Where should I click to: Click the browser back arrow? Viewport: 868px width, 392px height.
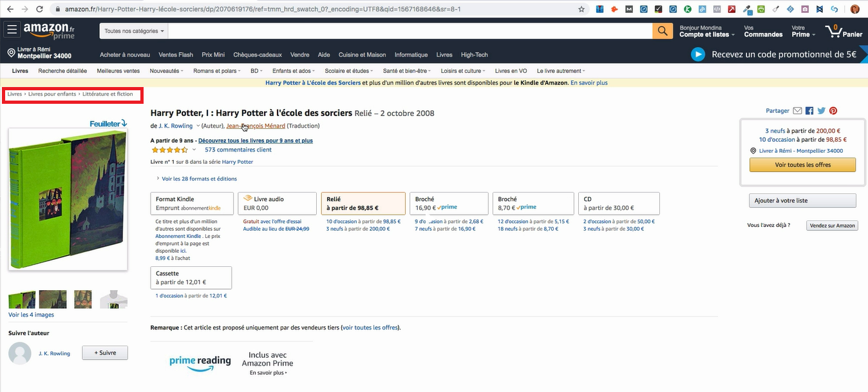pos(9,10)
